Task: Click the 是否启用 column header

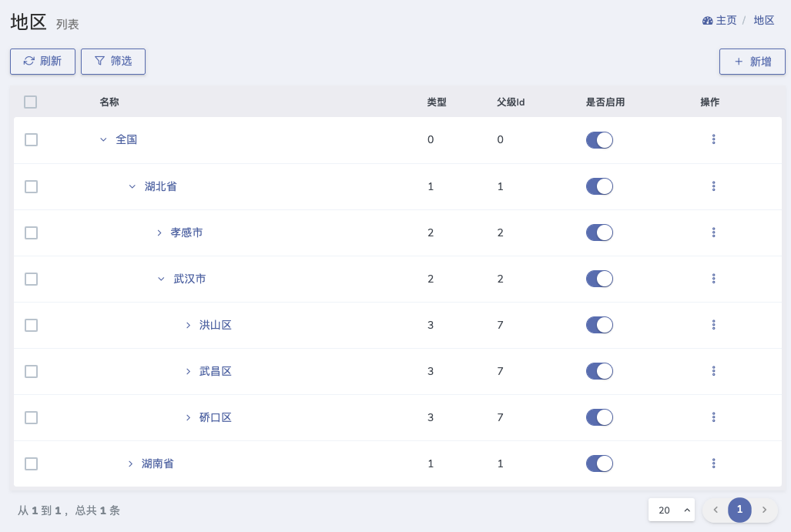Action: [605, 102]
